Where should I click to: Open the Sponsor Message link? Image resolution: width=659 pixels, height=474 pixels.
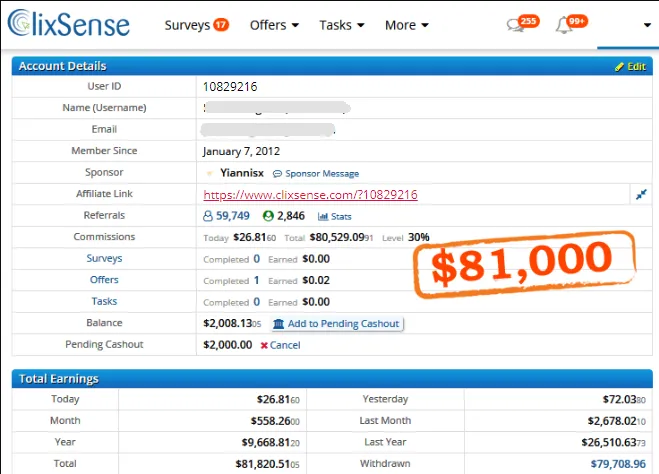tap(322, 174)
